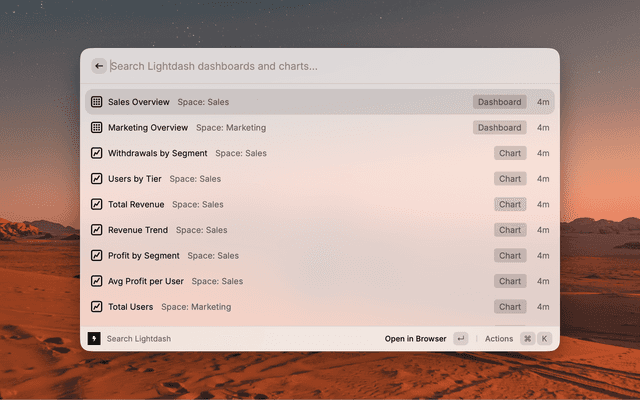Click the Dashboard tag on Sales Overview
Viewport: 640px width, 400px height.
point(499,102)
